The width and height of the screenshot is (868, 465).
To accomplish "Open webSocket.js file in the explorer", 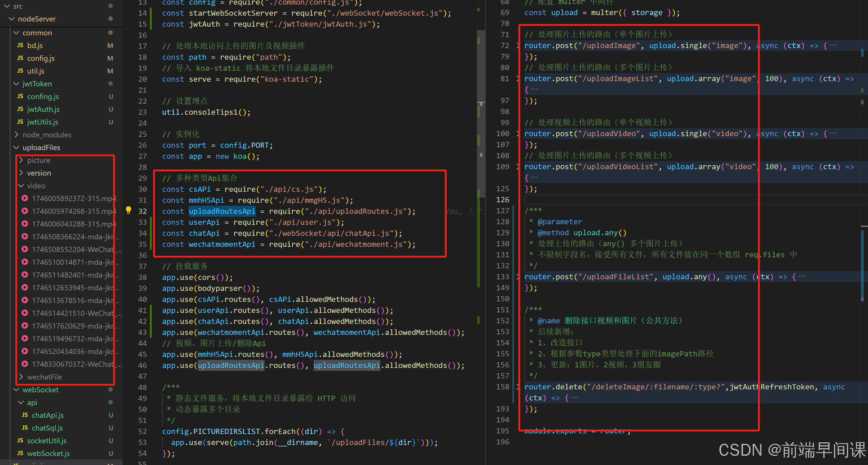I will pos(48,453).
